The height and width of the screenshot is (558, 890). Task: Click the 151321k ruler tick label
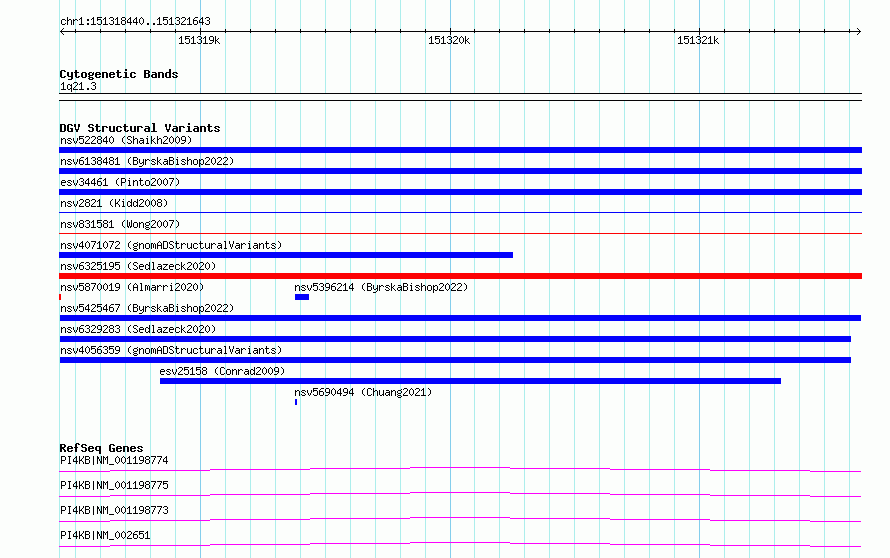698,40
